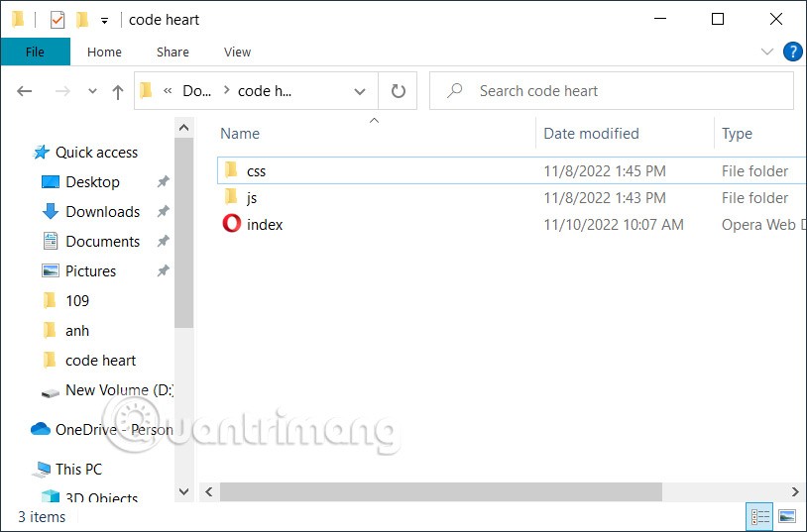Open the File menu tab
This screenshot has height=532, width=807.
click(35, 52)
